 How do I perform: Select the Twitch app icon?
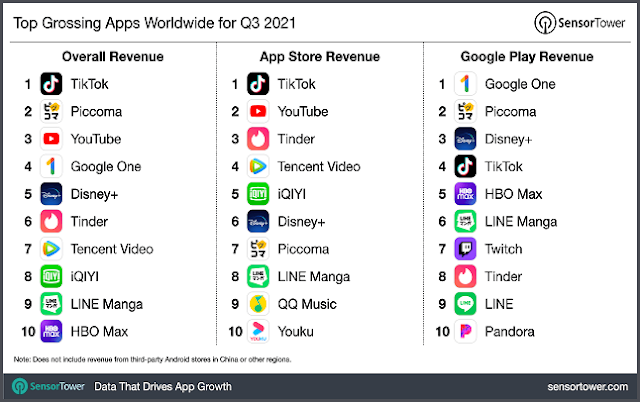pyautogui.click(x=465, y=249)
